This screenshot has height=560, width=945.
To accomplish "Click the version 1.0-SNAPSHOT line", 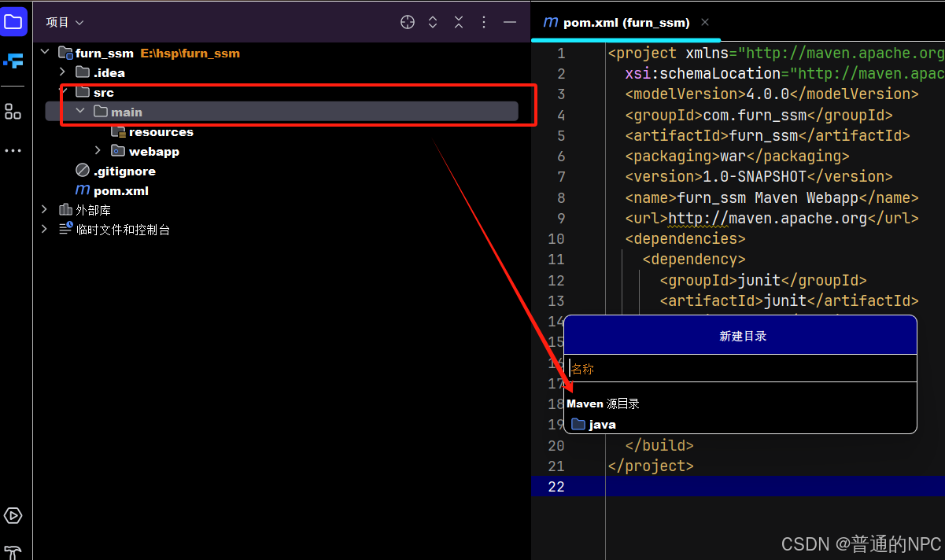I will 759,176.
